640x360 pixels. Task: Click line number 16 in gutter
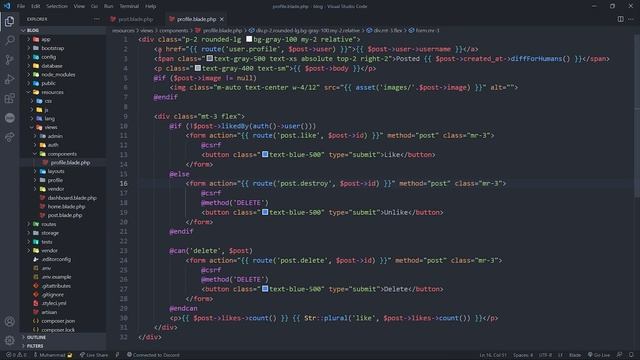click(124, 183)
